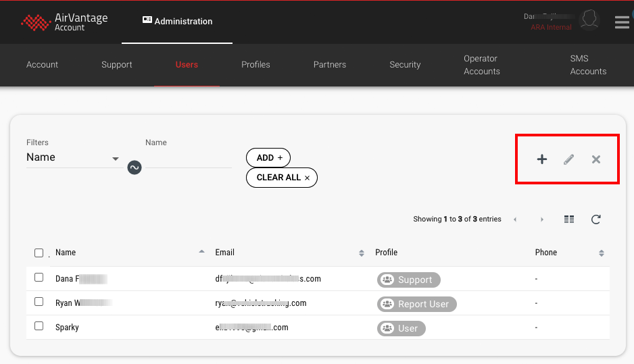
Task: Open the Security tab
Action: [x=405, y=65]
